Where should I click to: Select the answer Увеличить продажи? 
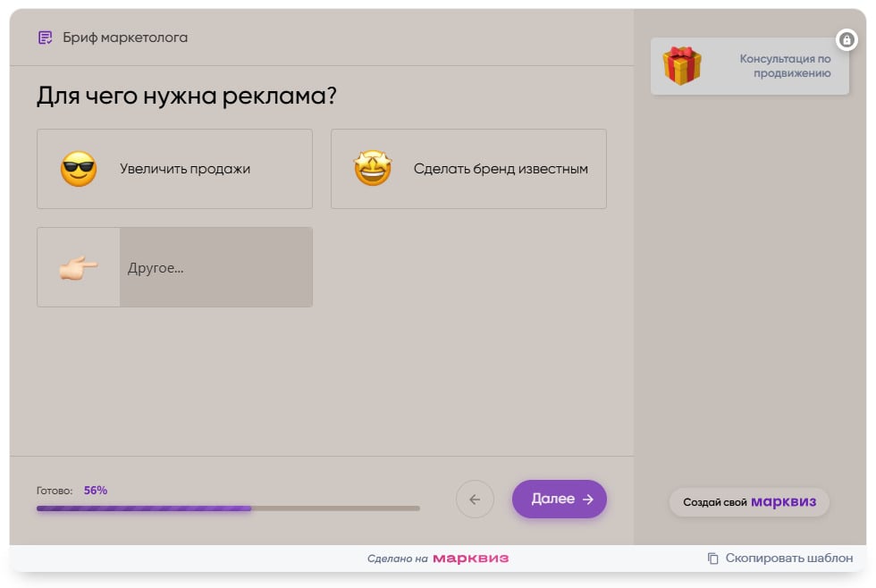(174, 168)
